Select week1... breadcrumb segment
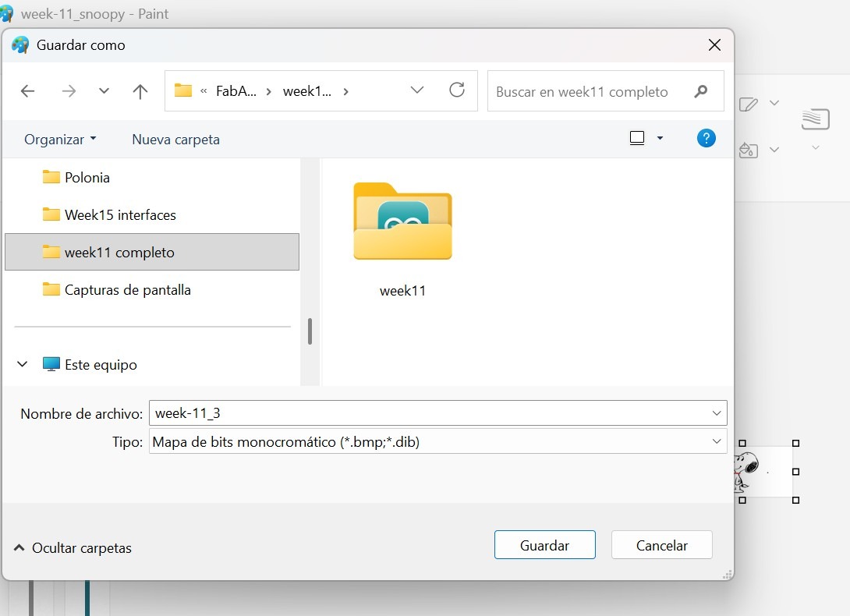 pos(306,91)
